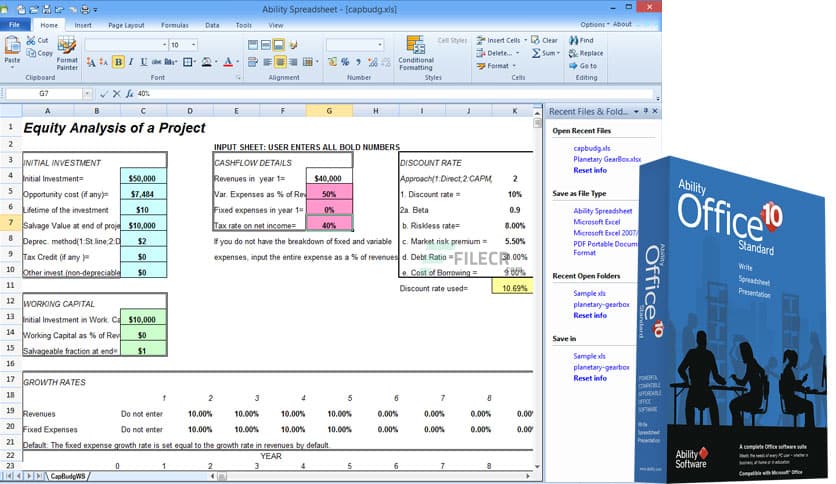Click the Open folder icon in quick access toolbar
This screenshot has height=484, width=836.
[34, 10]
